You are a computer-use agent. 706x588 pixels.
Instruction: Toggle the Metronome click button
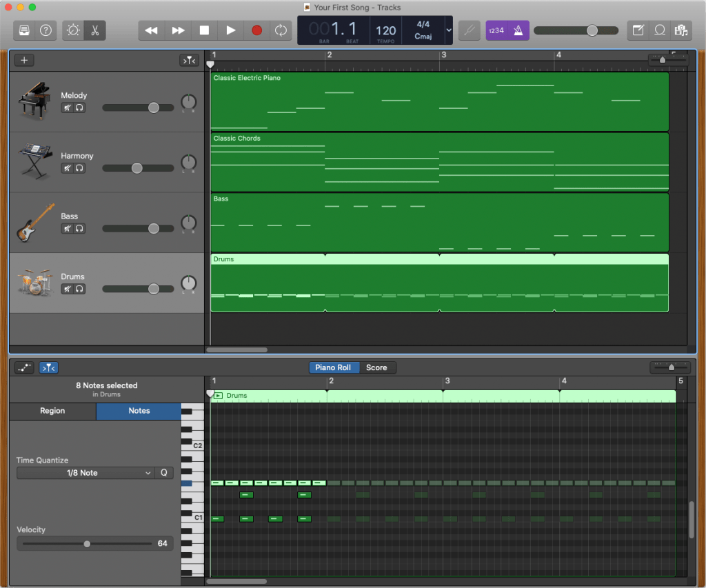(x=518, y=30)
